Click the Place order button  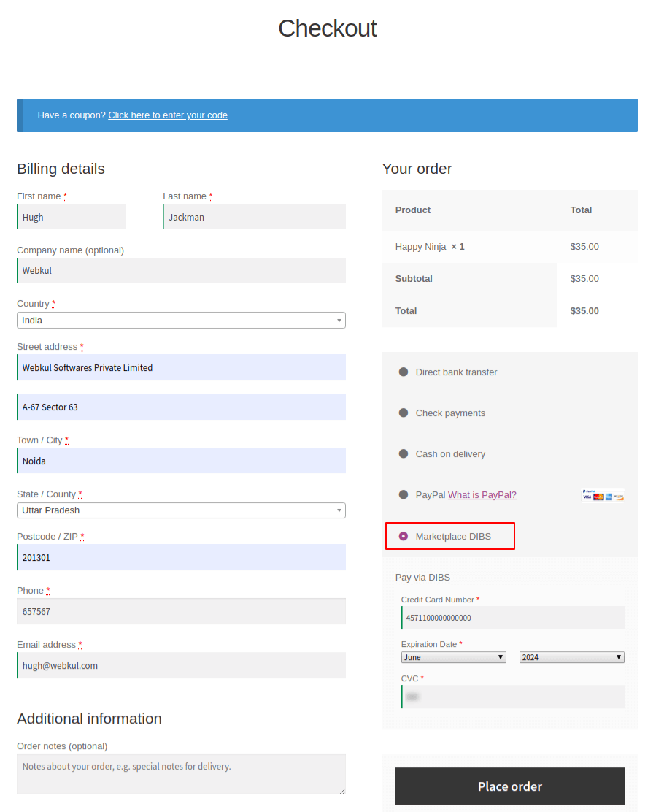point(509,786)
